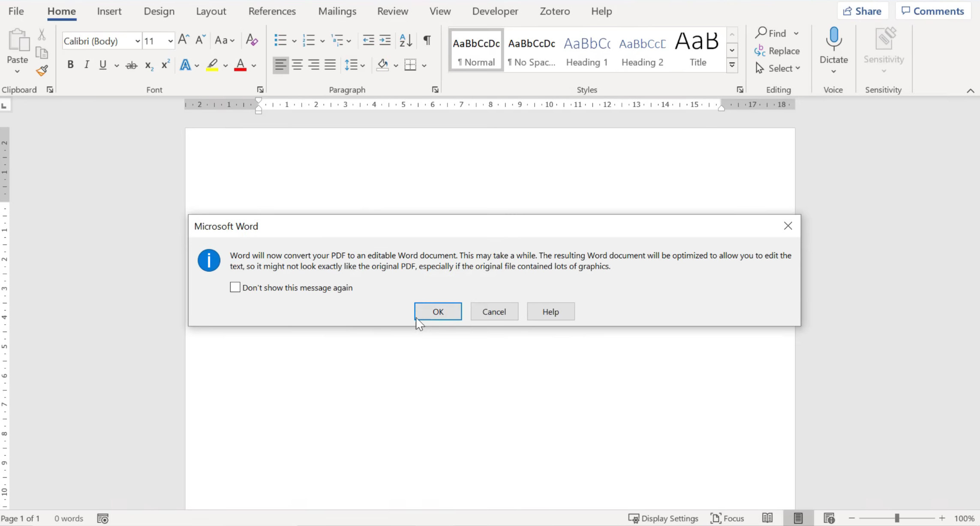Open the font size dropdown
Screen dimensions: 980x526
click(x=170, y=41)
